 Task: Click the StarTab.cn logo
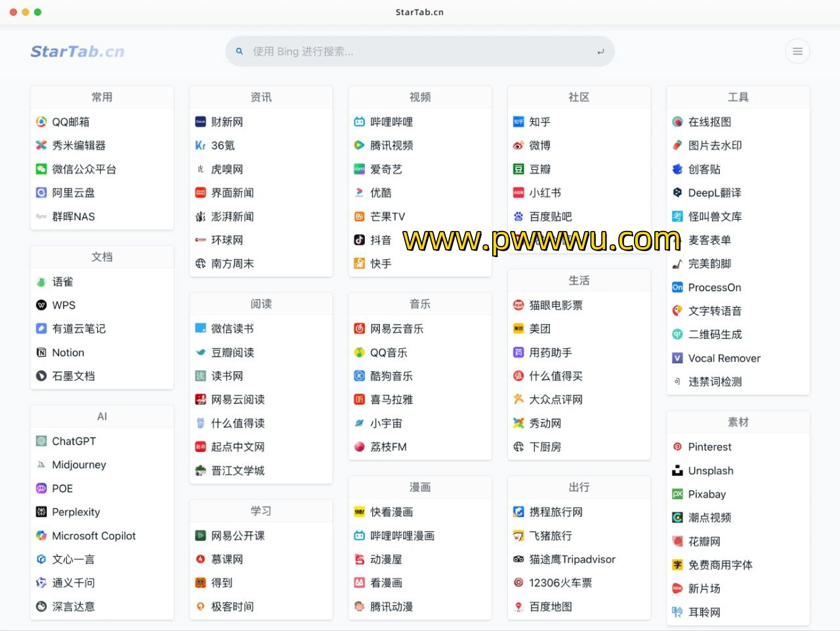click(x=77, y=51)
